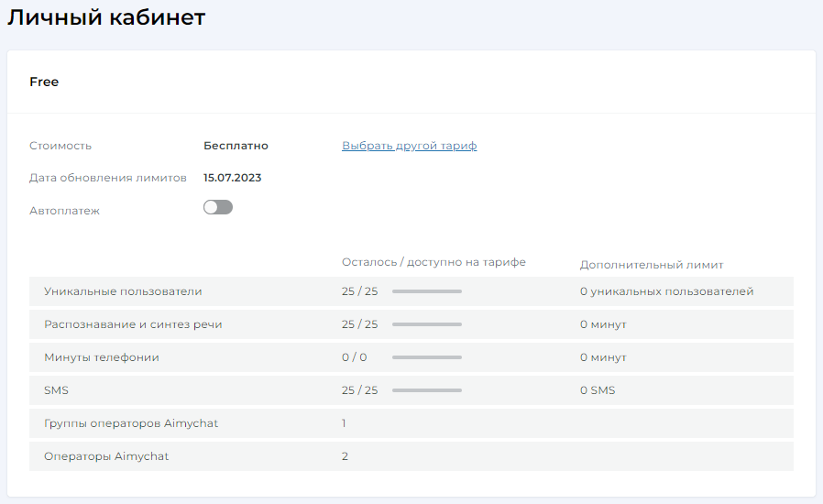This screenshot has width=823, height=504.
Task: Click the Минуты телефонии progress bar
Action: coord(427,357)
